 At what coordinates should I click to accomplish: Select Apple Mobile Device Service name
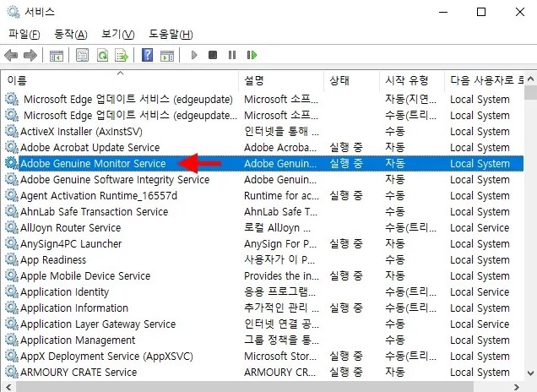[x=85, y=276]
